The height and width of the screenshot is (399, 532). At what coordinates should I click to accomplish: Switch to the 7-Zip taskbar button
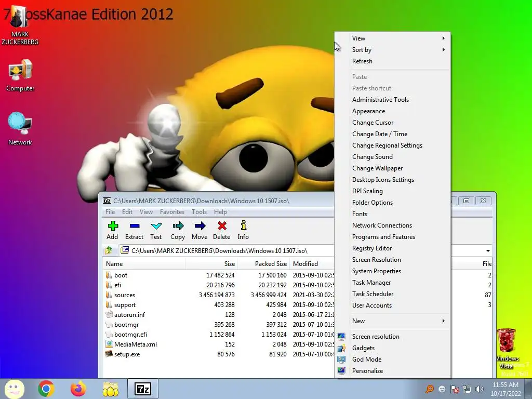click(x=142, y=389)
